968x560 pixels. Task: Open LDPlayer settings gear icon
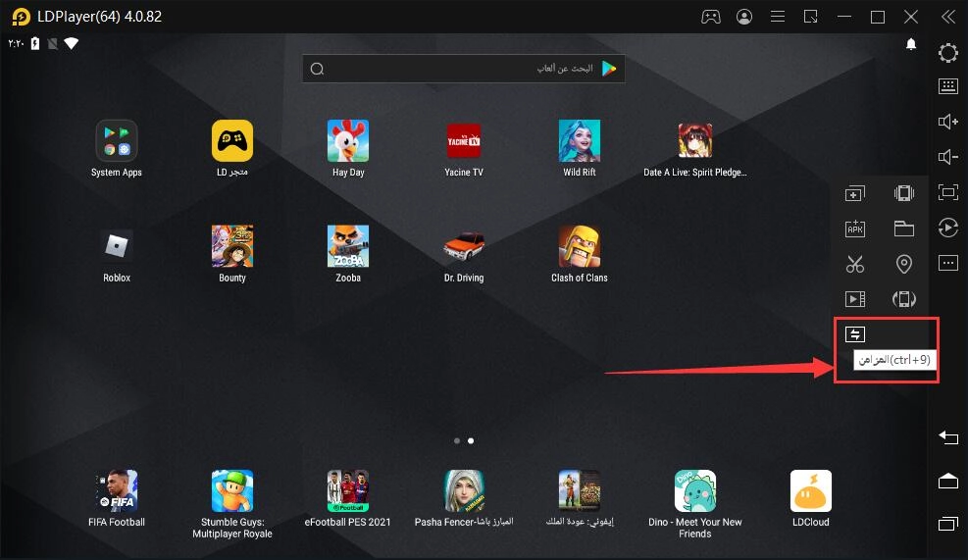coord(948,53)
